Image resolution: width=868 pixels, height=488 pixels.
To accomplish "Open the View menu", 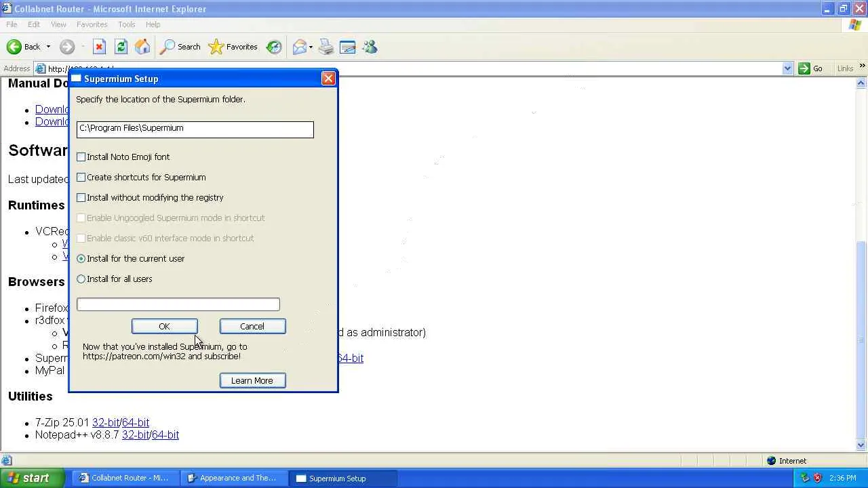I will [x=58, y=24].
